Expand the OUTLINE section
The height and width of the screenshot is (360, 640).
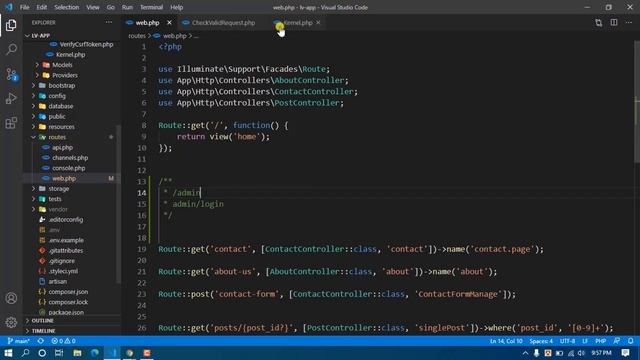(42, 320)
